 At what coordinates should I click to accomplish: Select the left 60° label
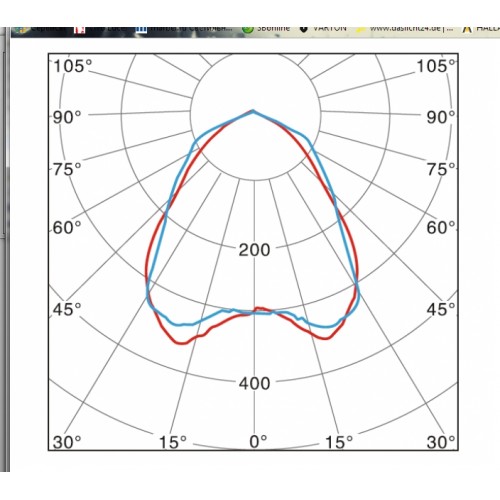point(67,228)
